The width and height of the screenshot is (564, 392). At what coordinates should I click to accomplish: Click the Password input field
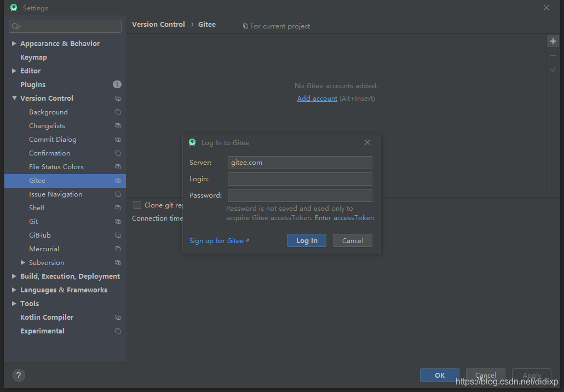pyautogui.click(x=300, y=195)
